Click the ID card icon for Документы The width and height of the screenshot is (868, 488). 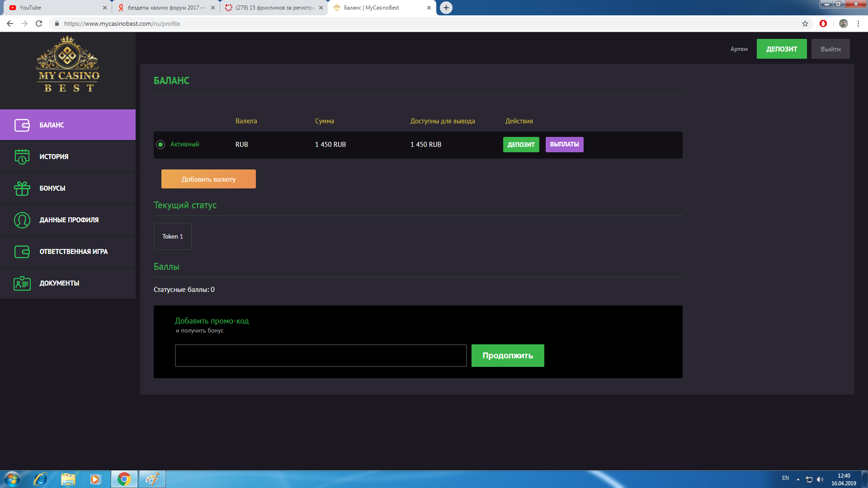[x=22, y=283]
